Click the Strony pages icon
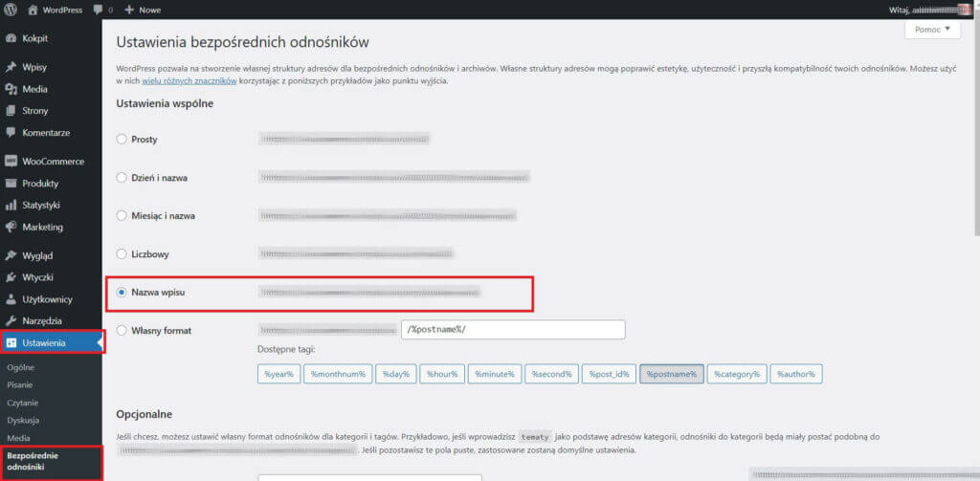Viewport: 980px width, 481px height. point(11,111)
